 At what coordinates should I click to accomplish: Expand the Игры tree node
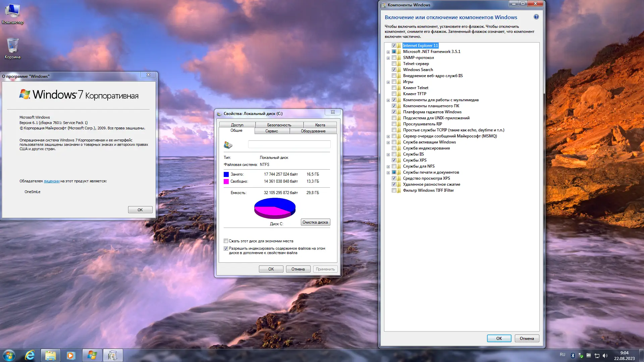[388, 82]
